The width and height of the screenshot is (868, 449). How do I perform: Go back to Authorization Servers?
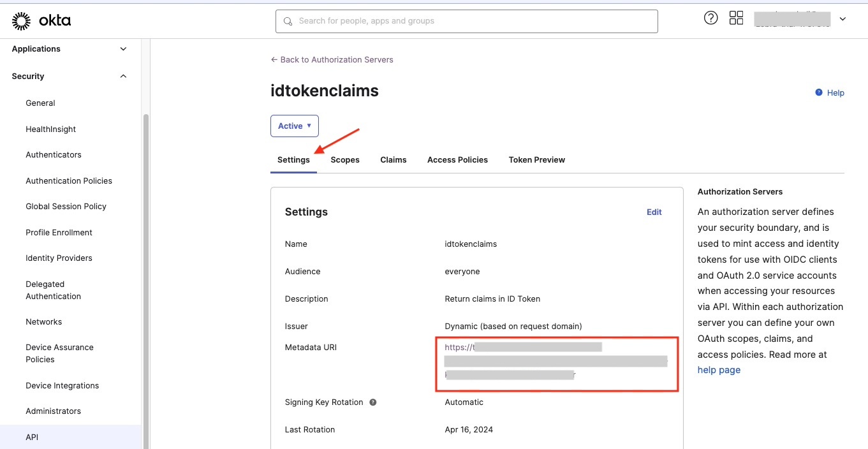coord(332,60)
